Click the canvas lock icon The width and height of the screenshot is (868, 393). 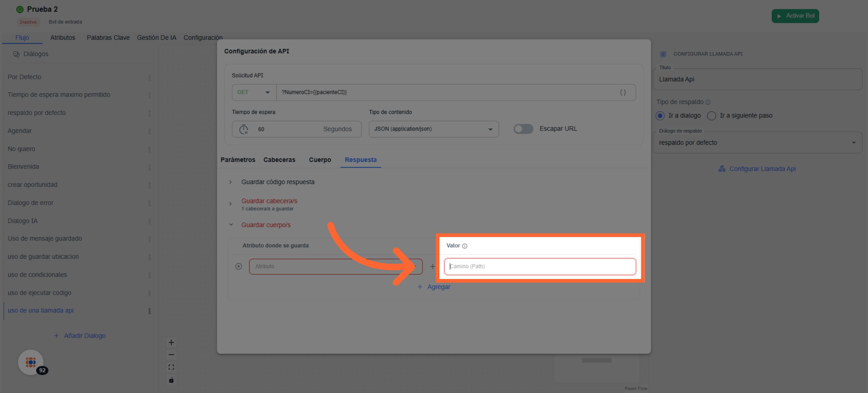pos(171,380)
